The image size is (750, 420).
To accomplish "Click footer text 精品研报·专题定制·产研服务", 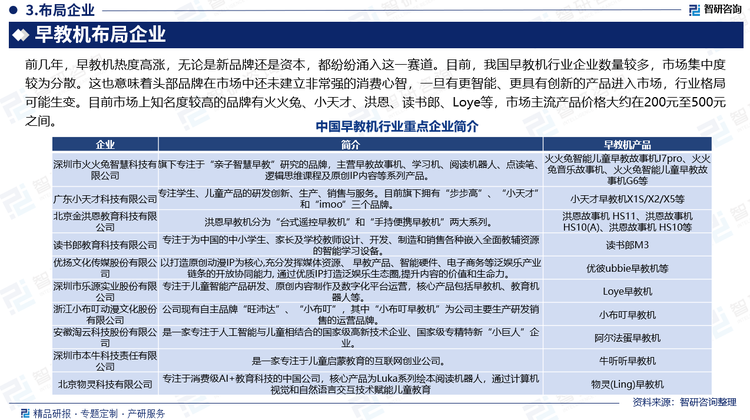I will coord(99,413).
